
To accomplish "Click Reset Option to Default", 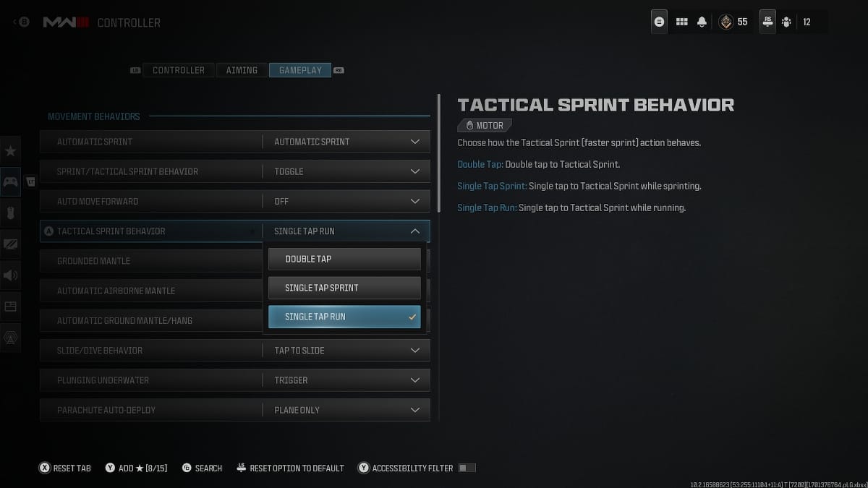I will (290, 468).
